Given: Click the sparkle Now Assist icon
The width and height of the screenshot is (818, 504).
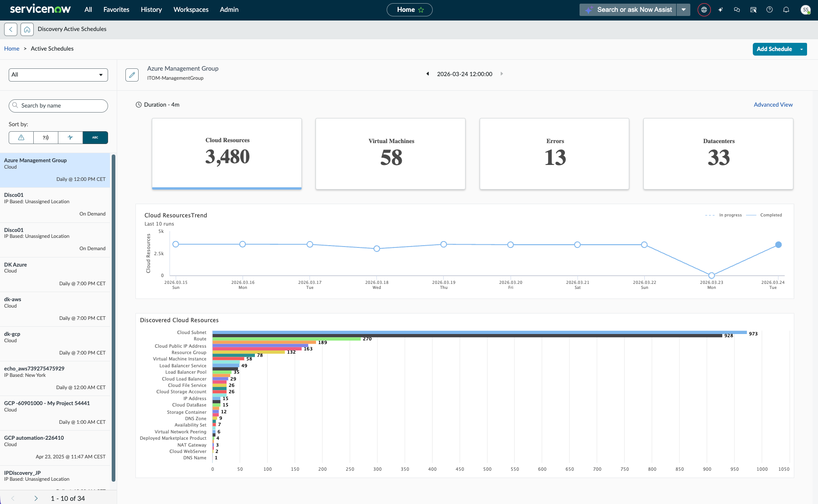Looking at the screenshot, I should tap(720, 10).
